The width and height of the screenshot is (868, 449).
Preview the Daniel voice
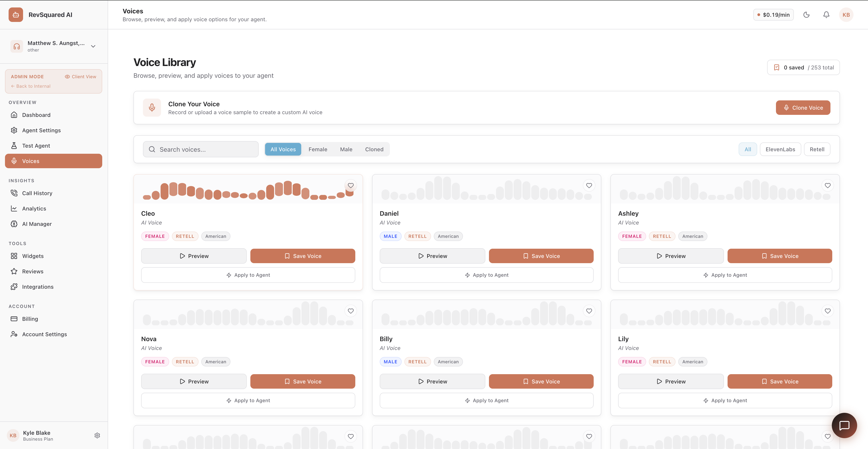click(432, 256)
